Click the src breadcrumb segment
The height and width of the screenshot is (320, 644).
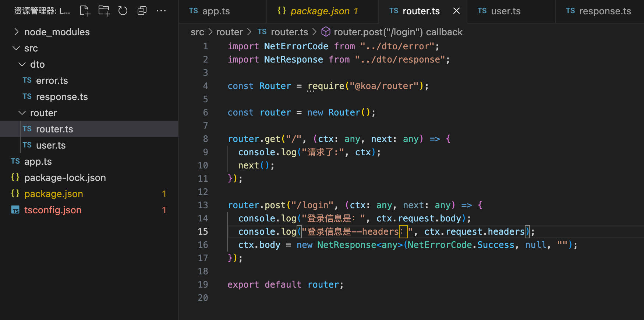(x=197, y=32)
